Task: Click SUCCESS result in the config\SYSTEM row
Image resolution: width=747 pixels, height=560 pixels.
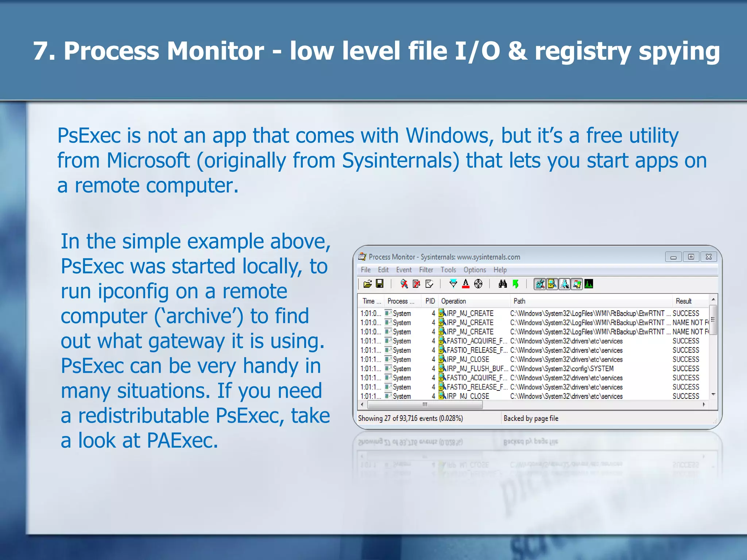Action: coord(686,369)
